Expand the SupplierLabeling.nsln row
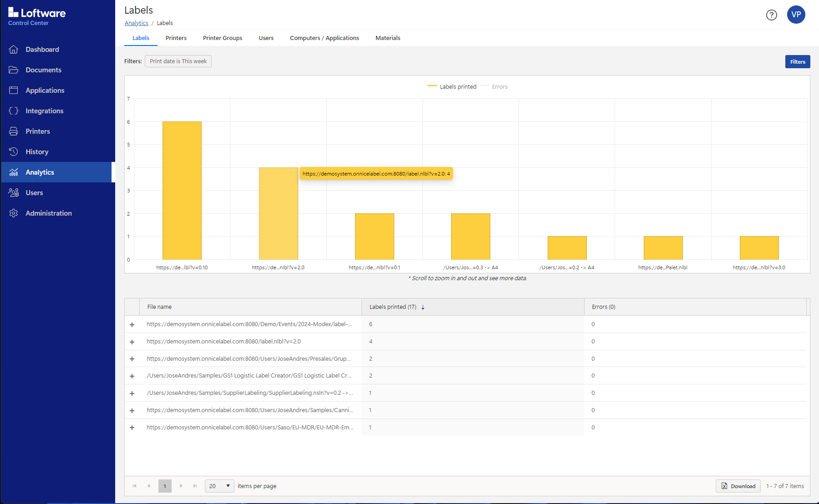819x504 pixels. click(x=132, y=393)
